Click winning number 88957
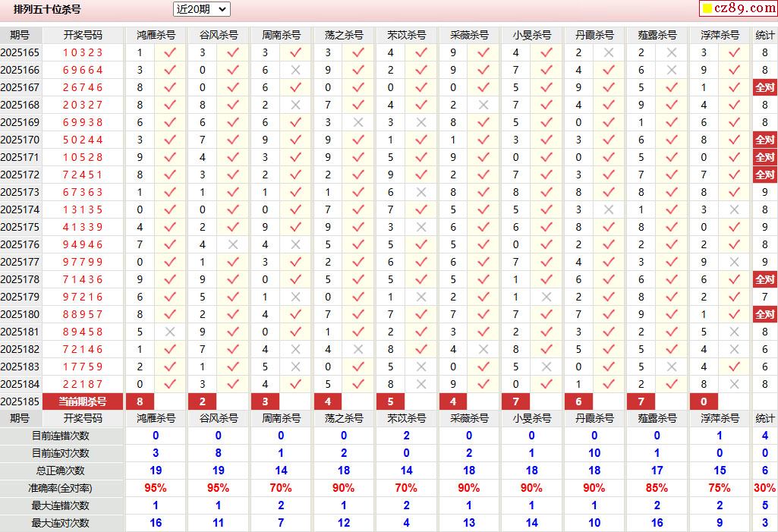 coord(83,314)
